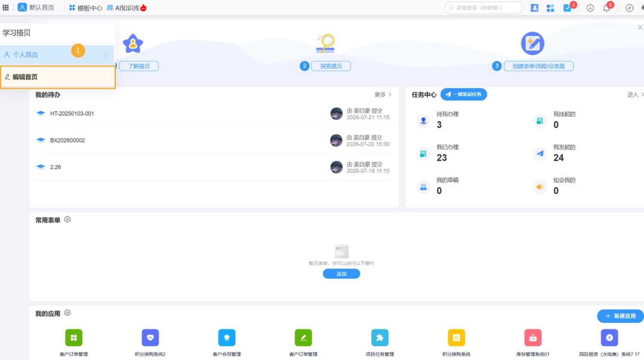The height and width of the screenshot is (360, 644).
Task: Open the 项目任务管理 app
Action: click(380, 338)
